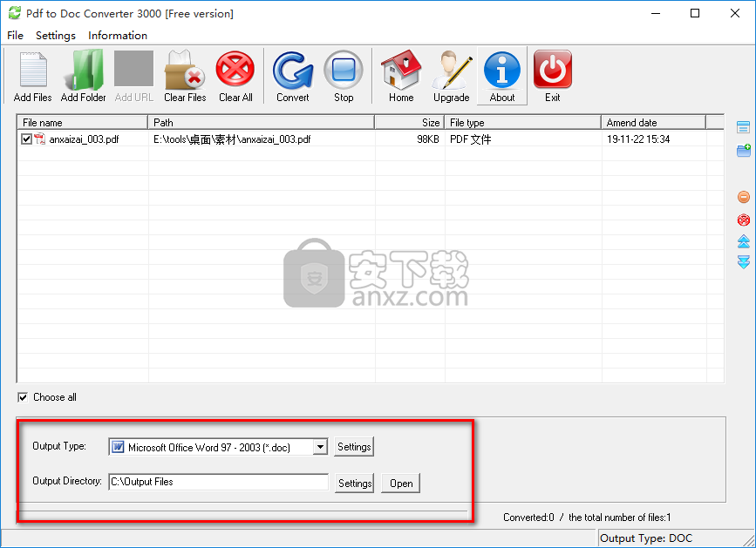Click the disabled Add URL toolbar icon

click(x=134, y=77)
